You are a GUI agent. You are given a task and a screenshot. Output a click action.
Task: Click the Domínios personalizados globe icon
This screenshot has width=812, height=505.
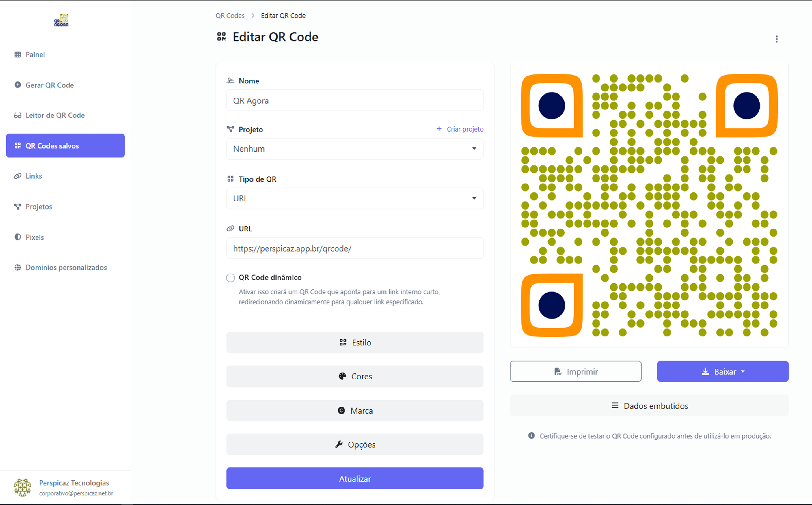18,268
